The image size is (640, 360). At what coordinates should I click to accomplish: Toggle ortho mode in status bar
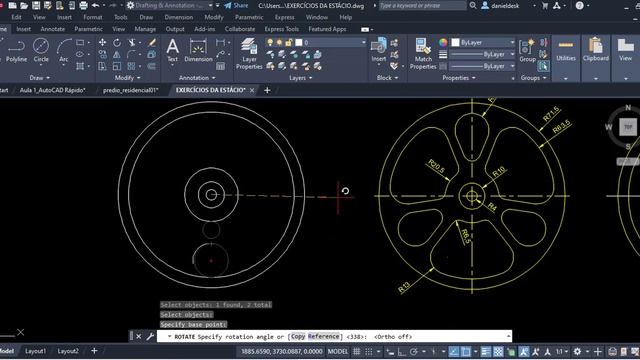tap(402, 351)
